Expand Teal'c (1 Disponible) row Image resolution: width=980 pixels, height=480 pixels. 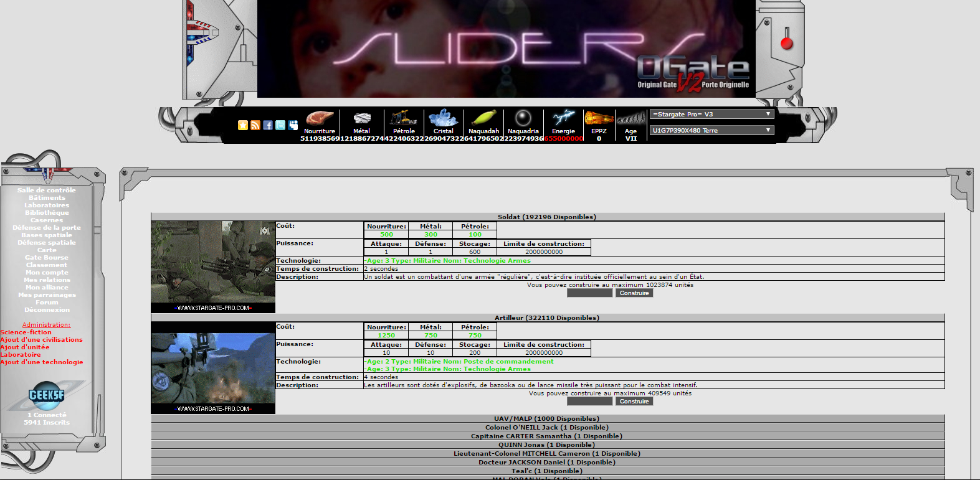pos(548,471)
